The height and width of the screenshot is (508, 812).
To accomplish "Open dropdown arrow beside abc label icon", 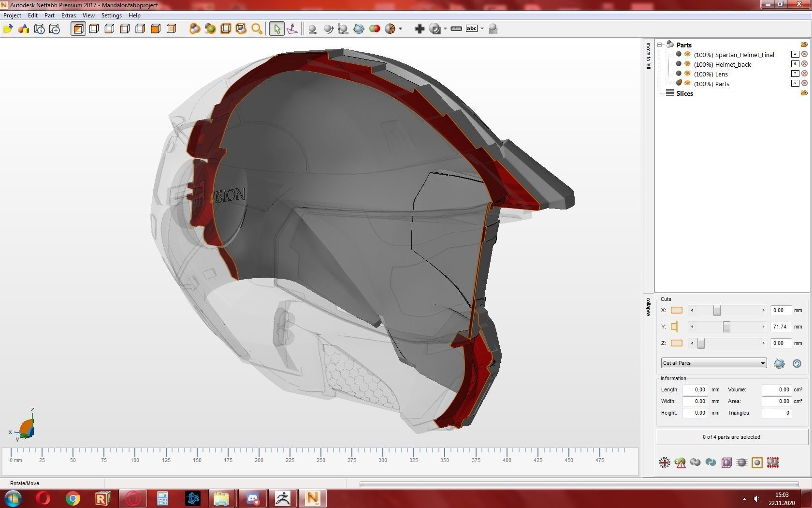I will pos(482,29).
